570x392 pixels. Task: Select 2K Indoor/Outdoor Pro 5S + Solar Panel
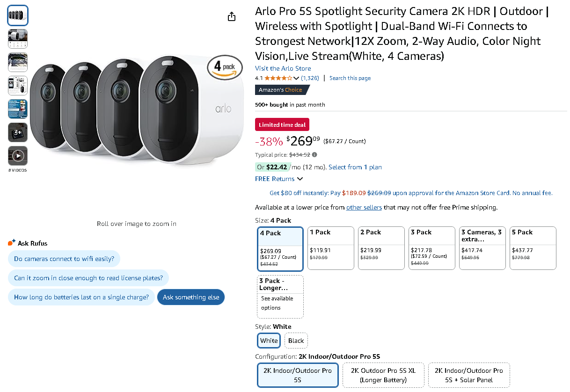coord(469,375)
